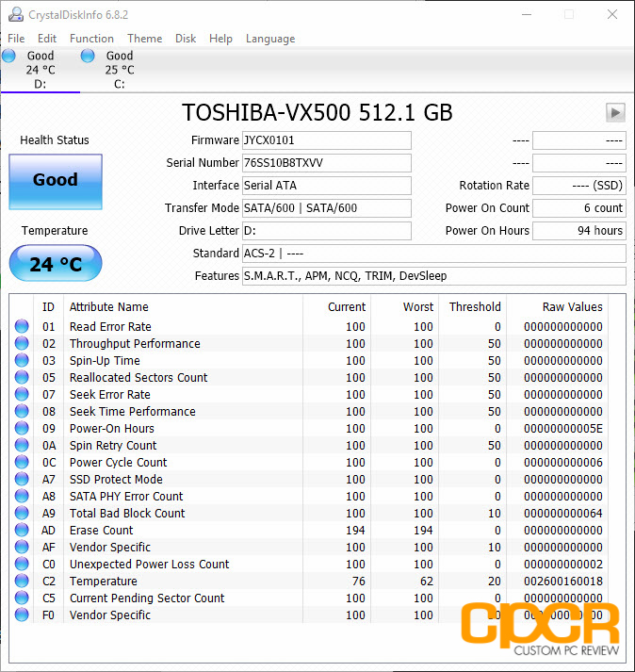Open the File menu
Viewport: 635px width, 672px height.
[16, 39]
